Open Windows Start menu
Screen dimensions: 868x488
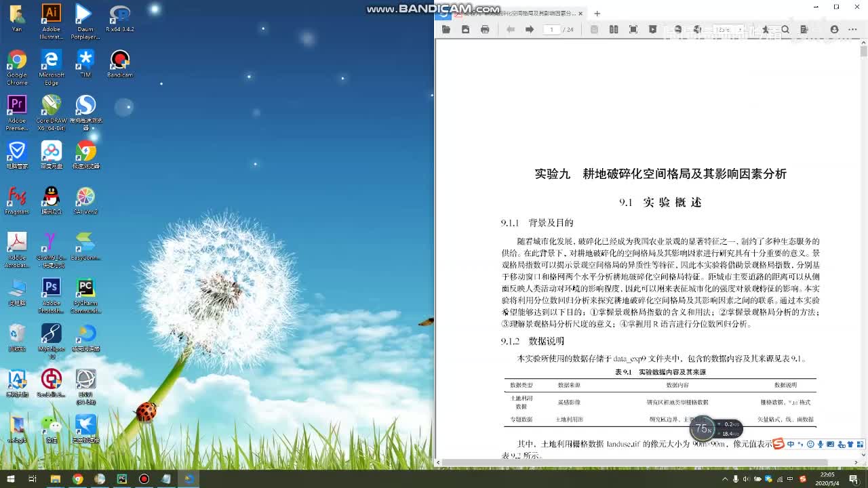coord(10,479)
